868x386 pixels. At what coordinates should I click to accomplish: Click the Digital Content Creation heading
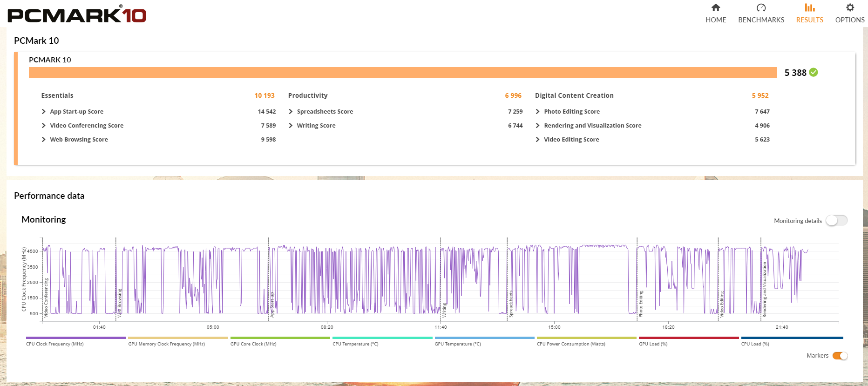pos(574,95)
